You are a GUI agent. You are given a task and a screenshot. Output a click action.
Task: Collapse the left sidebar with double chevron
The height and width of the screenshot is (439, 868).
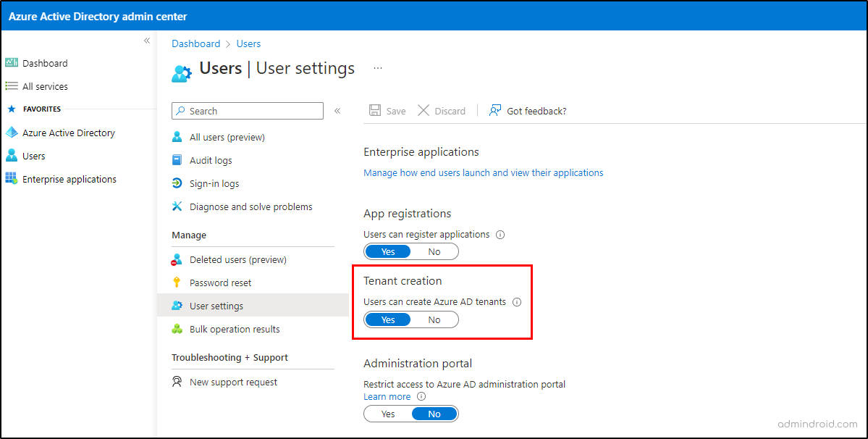tap(147, 41)
